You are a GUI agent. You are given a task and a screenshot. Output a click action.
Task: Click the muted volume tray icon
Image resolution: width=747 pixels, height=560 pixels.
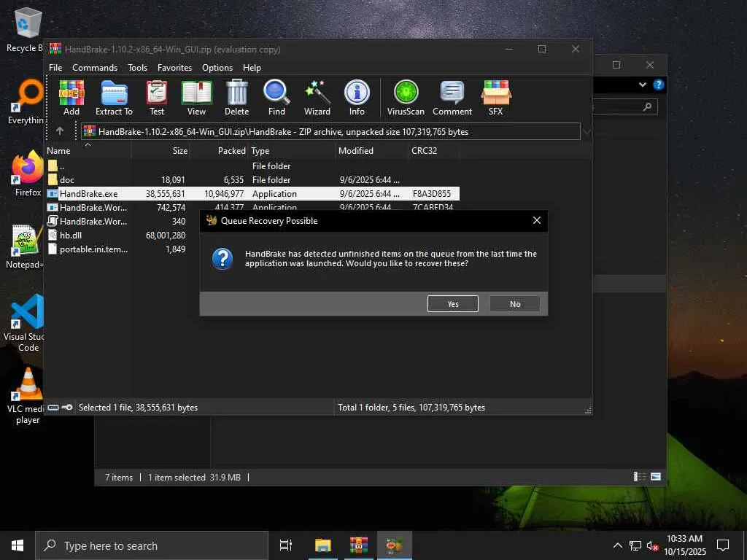[652, 545]
